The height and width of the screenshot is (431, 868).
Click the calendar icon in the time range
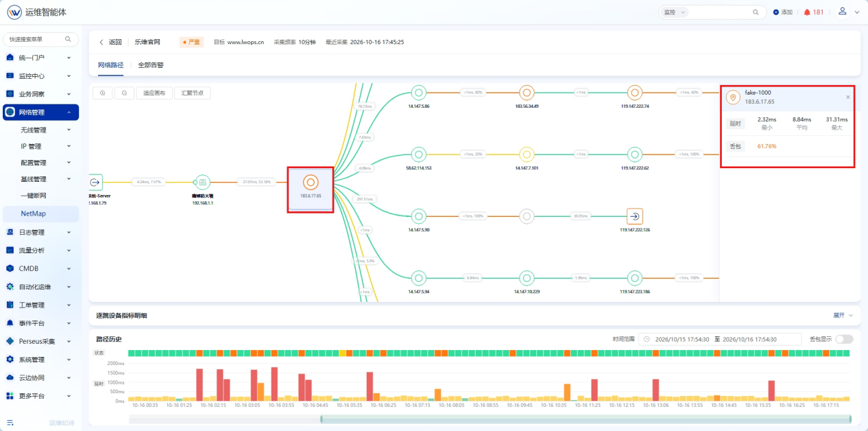point(647,339)
